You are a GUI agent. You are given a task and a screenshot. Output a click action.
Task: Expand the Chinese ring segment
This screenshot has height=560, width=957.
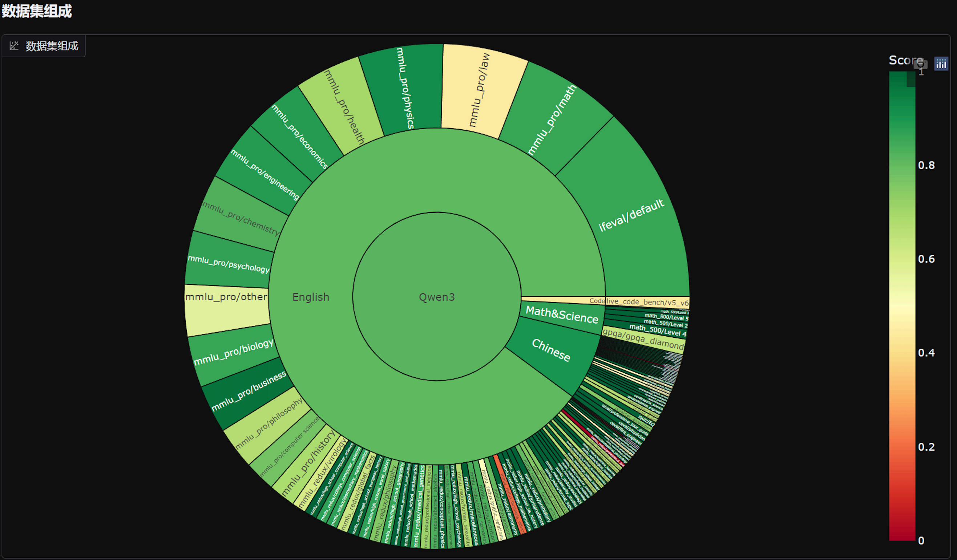551,350
